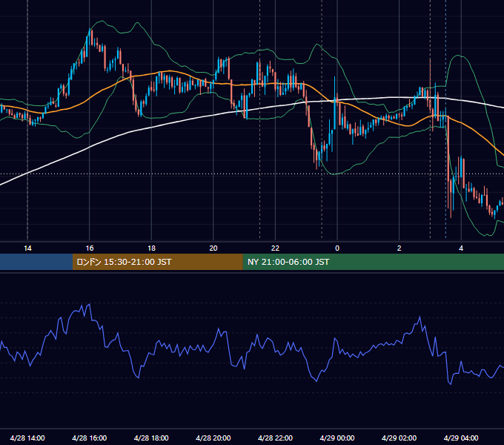The image size is (504, 445).
Task: Click the 4/28 20:00 date label
Action: coord(213,438)
